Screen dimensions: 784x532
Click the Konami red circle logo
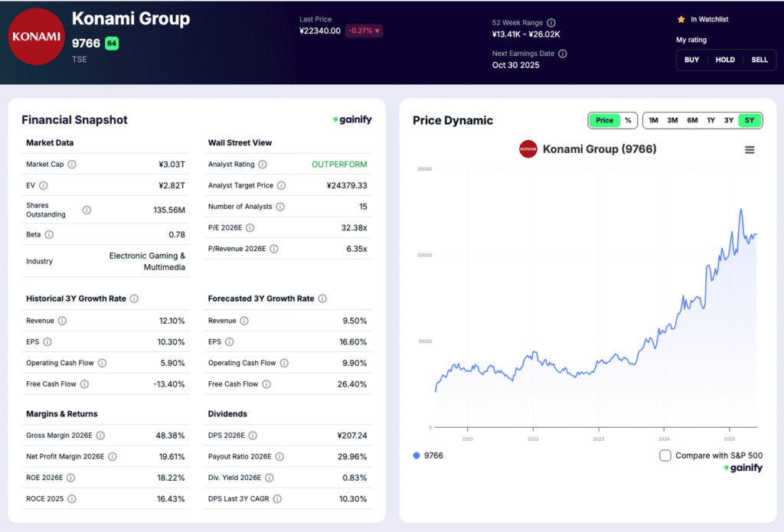(x=36, y=37)
